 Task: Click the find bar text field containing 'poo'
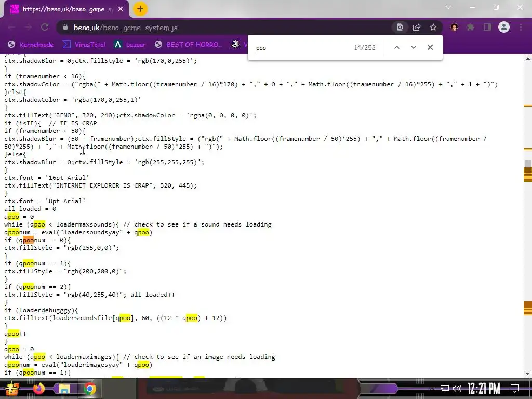[x=302, y=48]
